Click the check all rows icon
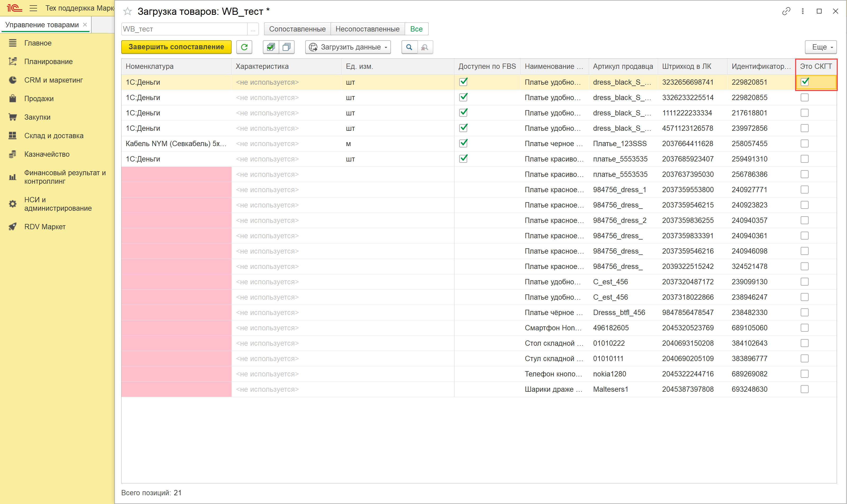 pyautogui.click(x=271, y=47)
